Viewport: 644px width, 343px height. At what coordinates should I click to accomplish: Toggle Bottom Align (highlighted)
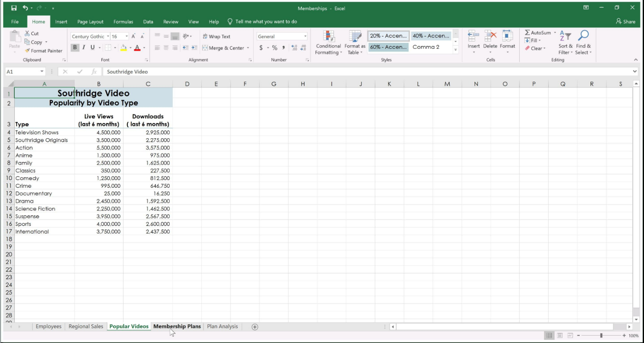coord(175,37)
